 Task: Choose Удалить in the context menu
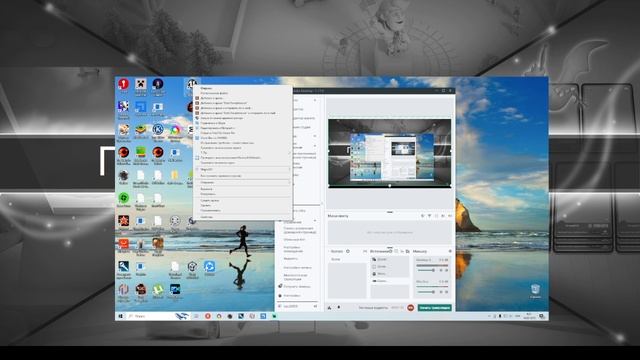click(206, 205)
